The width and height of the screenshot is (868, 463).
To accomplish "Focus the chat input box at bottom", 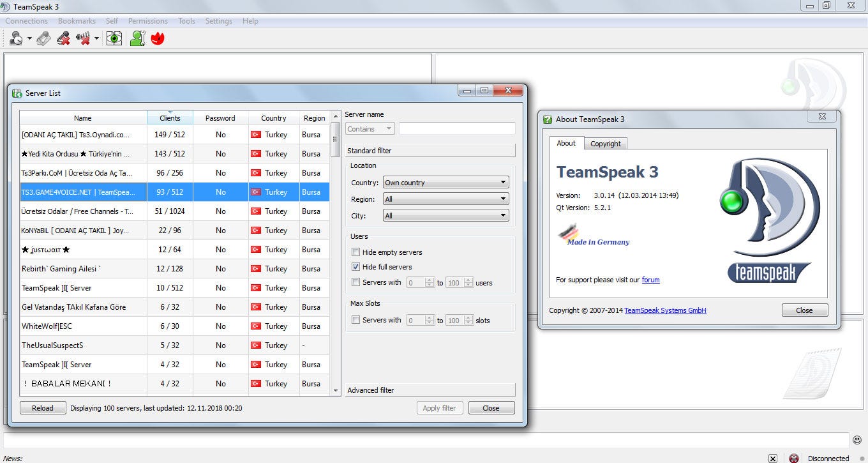I will click(x=426, y=440).
